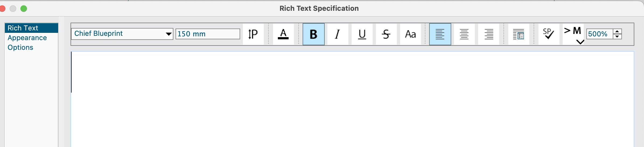The width and height of the screenshot is (644, 147).
Task: Open the text color picker
Action: pos(283,34)
